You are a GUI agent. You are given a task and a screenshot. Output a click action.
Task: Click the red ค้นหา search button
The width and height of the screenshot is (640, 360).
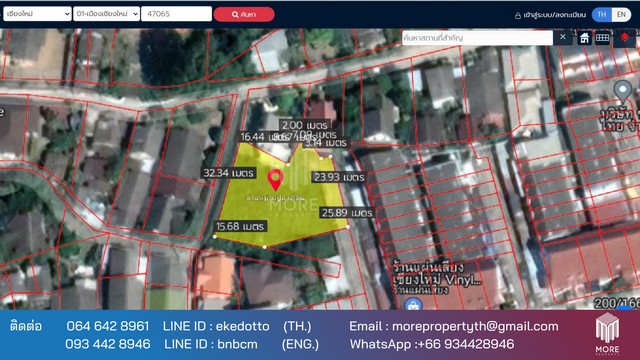[244, 14]
